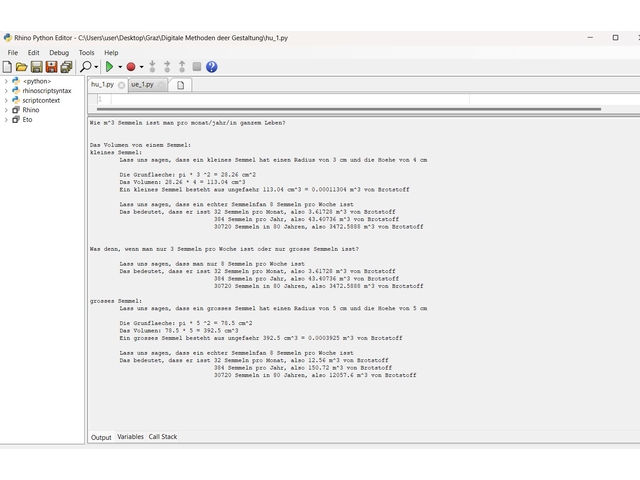640x480 pixels.
Task: Stop debugging with gray square icon
Action: point(197,66)
